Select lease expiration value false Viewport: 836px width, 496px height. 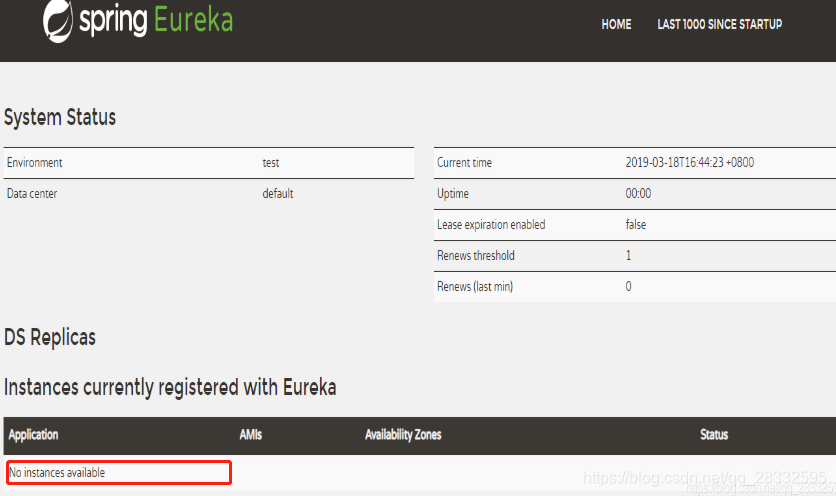tap(636, 225)
